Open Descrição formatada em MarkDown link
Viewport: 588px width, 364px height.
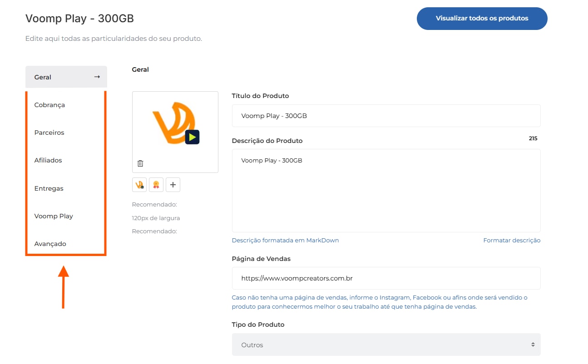[285, 241]
